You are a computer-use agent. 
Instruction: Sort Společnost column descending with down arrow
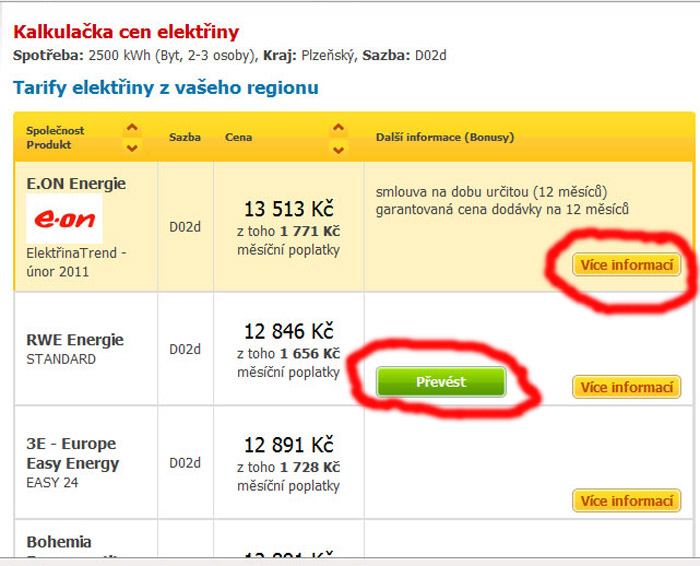(x=132, y=147)
